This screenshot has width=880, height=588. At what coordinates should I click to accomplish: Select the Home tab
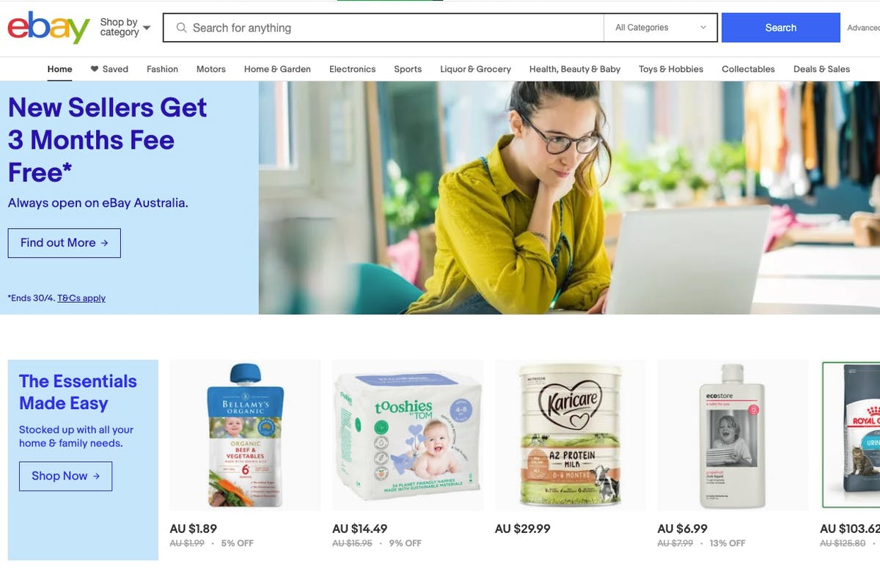(x=60, y=69)
